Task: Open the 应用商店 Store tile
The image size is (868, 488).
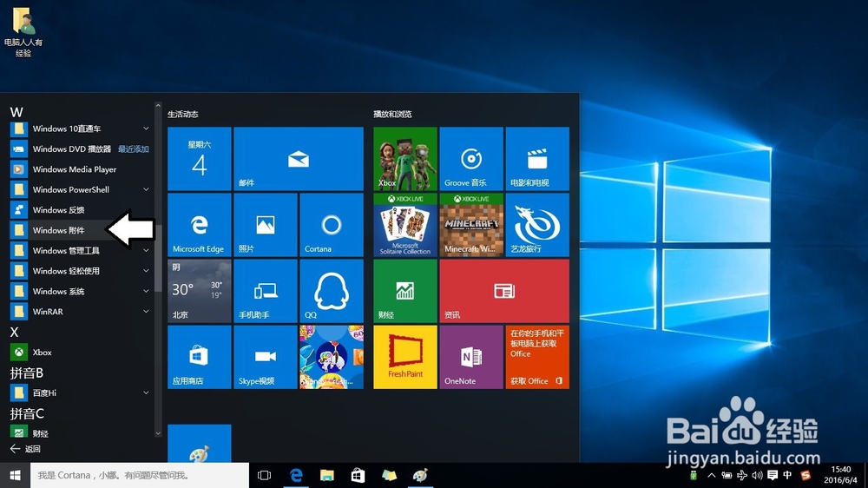Action: click(x=200, y=357)
